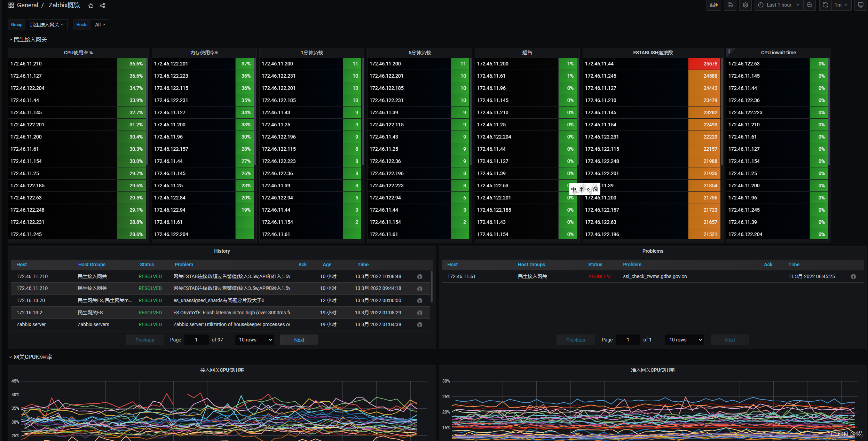
Task: Click info icon for Zabbix server housekeeper row
Action: [420, 325]
